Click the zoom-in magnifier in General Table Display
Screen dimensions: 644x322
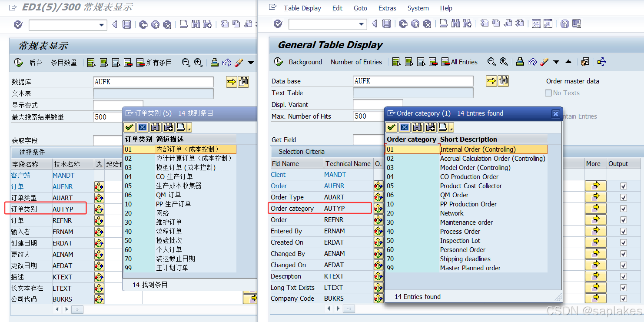504,62
